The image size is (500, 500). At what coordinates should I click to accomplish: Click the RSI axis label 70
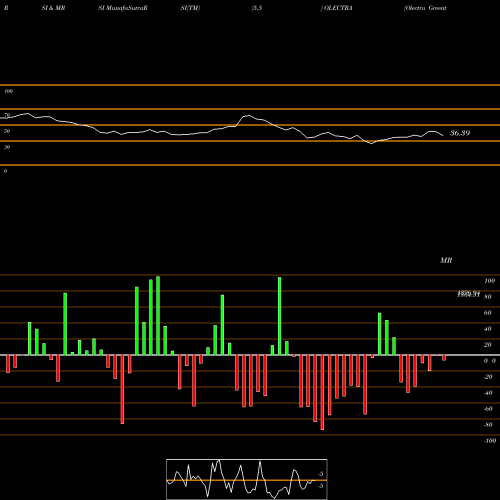[x=7, y=115]
